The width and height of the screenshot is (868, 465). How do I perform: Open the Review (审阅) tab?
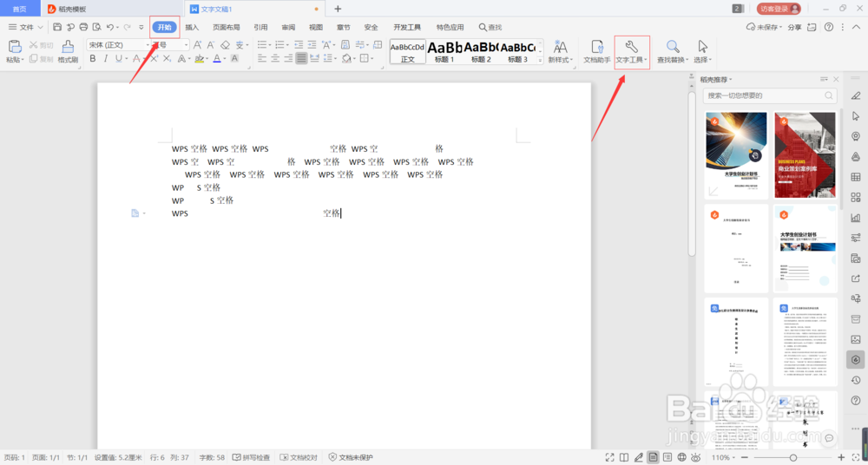[x=288, y=27]
